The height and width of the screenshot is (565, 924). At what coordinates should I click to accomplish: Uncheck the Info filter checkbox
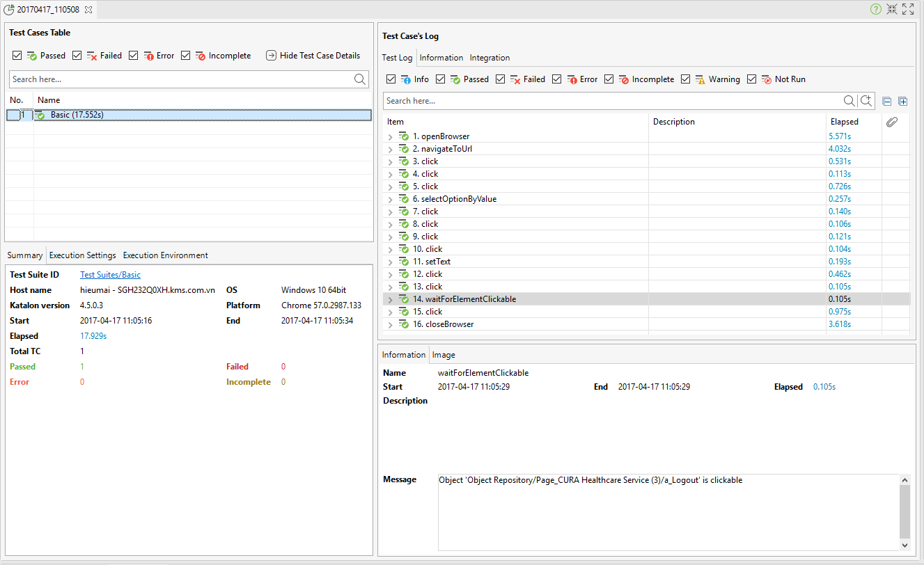391,79
